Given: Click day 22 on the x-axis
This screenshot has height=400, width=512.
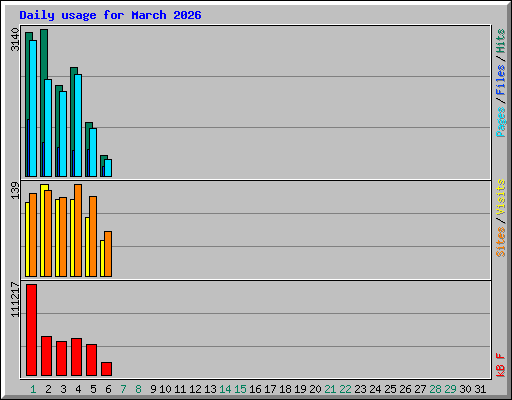Looking at the screenshot, I should [x=345, y=389].
